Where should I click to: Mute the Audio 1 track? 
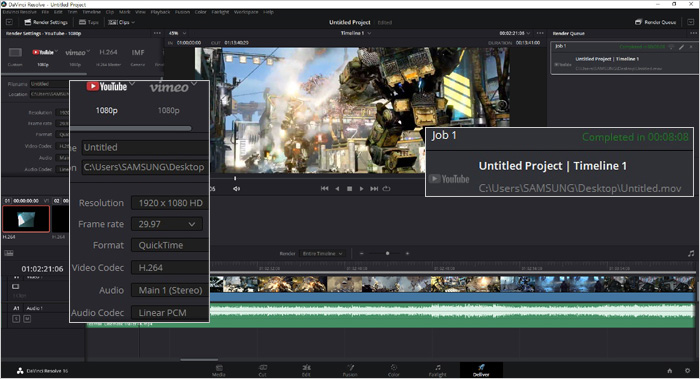27,319
